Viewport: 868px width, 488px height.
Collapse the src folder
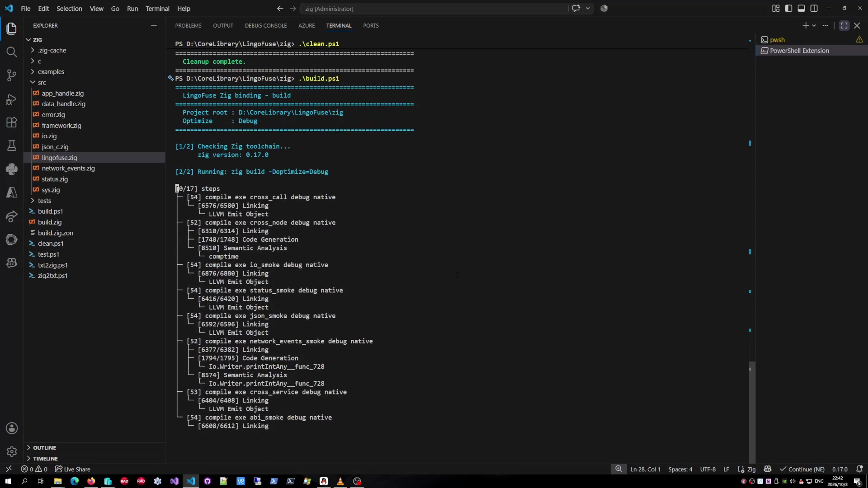click(94, 82)
